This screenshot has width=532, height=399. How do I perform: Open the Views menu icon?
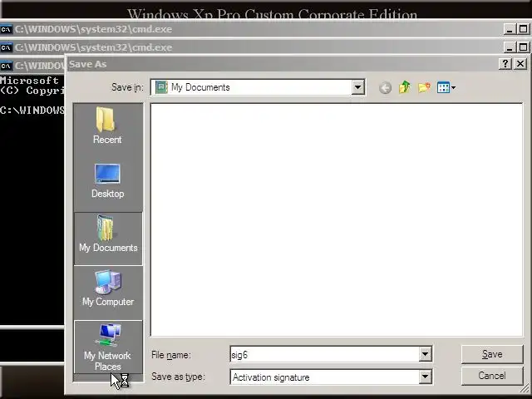(x=446, y=87)
